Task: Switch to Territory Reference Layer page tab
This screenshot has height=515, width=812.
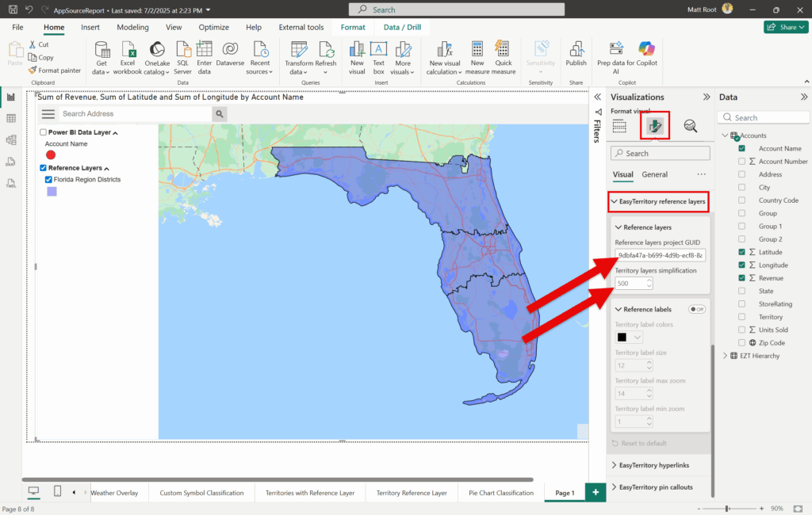Action: (411, 493)
